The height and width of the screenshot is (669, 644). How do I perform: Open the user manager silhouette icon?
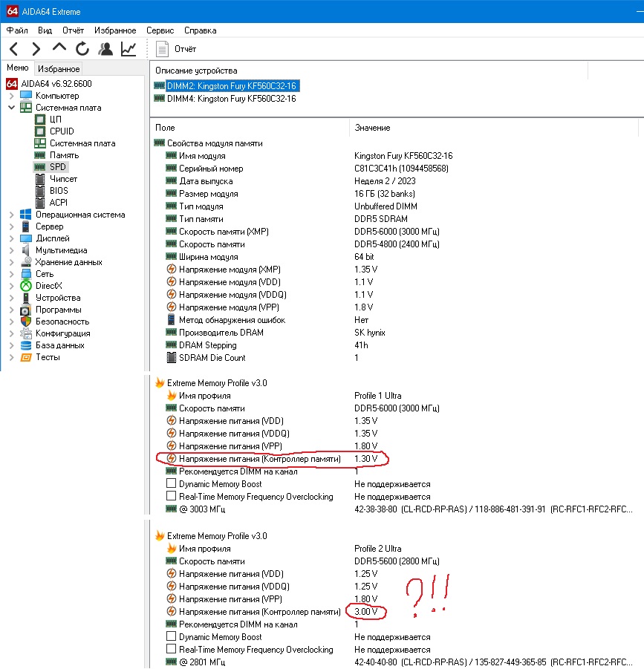105,49
